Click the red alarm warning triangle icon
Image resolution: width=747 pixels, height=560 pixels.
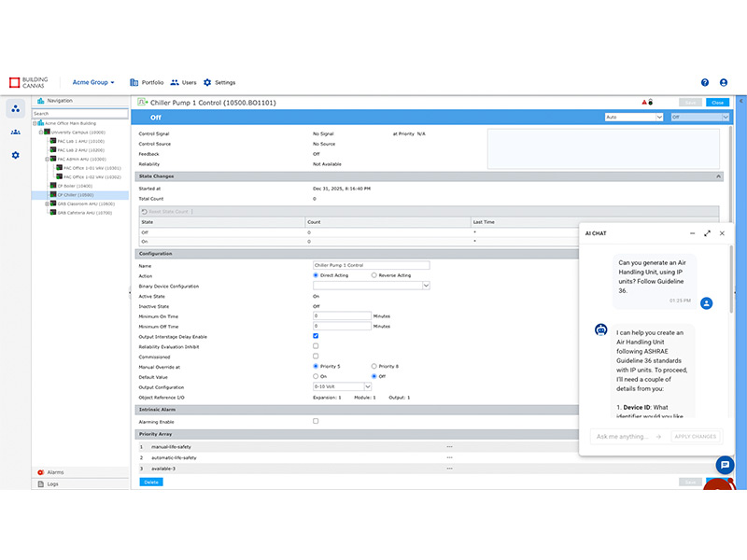pyautogui.click(x=643, y=102)
